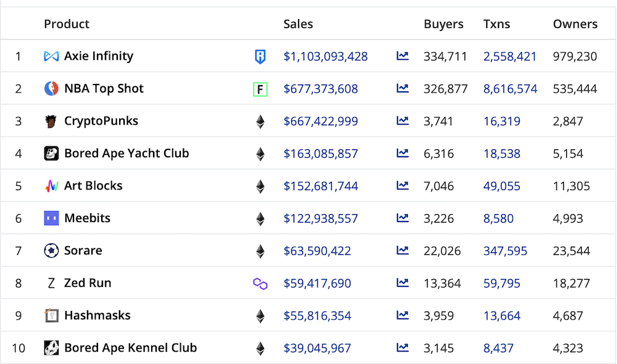
Task: Open the NBA Top Shot product name
Action: [104, 89]
